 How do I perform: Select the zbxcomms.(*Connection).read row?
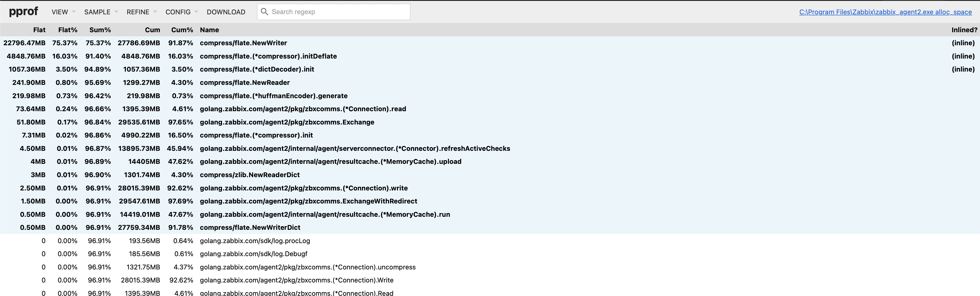[490, 109]
